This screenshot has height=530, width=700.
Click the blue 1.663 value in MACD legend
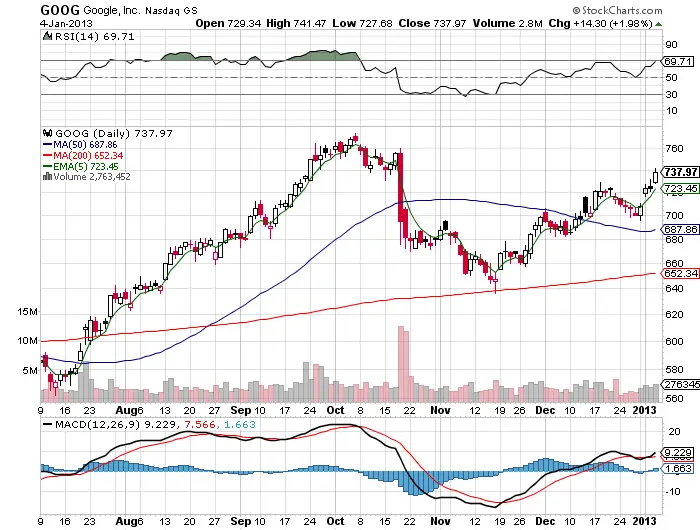click(240, 424)
